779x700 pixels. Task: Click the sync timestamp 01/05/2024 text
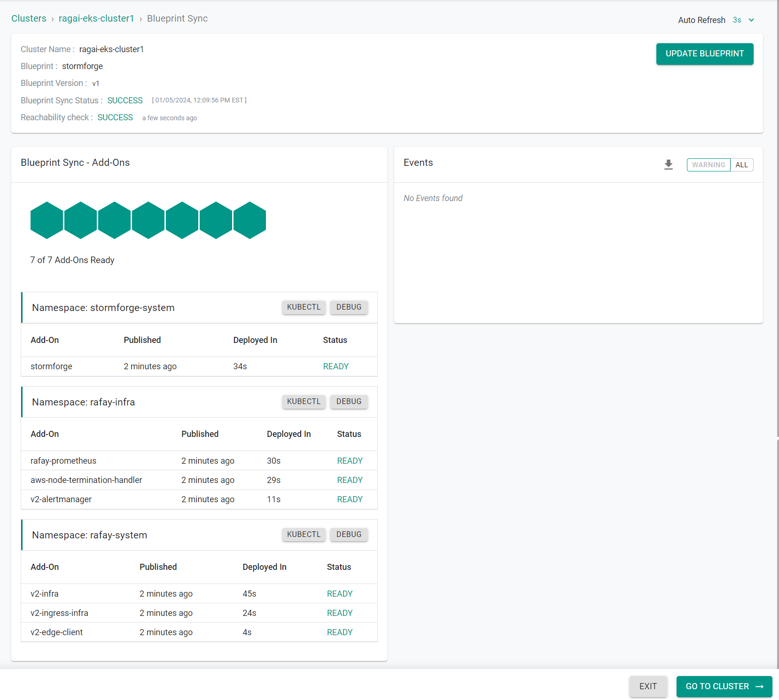point(199,100)
